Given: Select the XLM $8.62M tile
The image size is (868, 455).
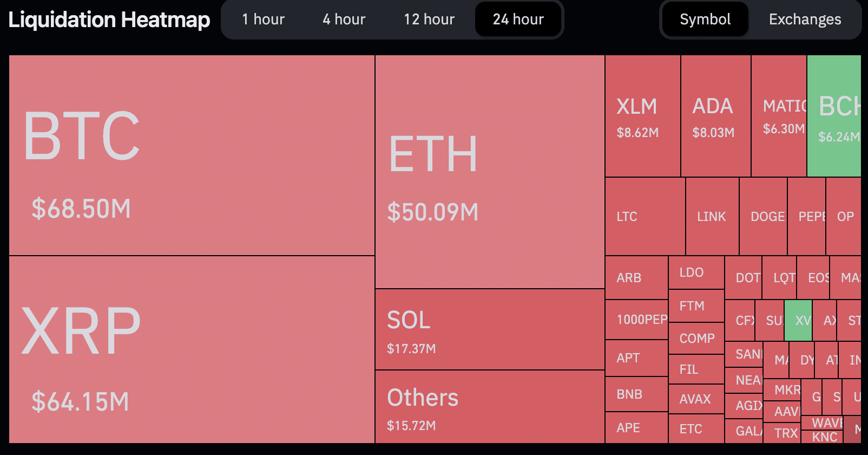Looking at the screenshot, I should click(642, 116).
